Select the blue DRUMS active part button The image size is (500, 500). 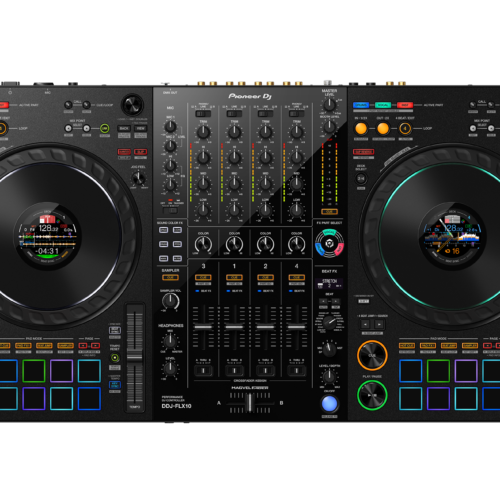point(361,105)
